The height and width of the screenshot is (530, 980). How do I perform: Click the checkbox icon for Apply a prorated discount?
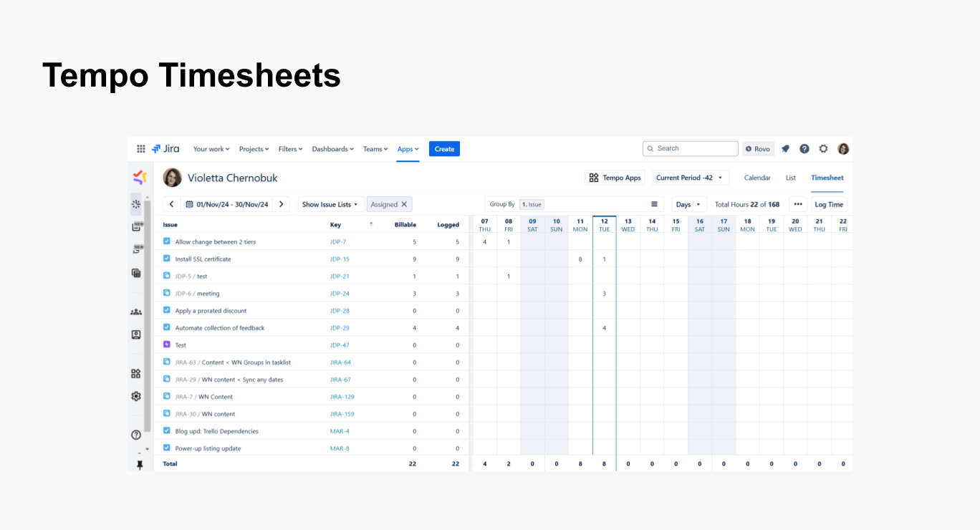pos(167,310)
